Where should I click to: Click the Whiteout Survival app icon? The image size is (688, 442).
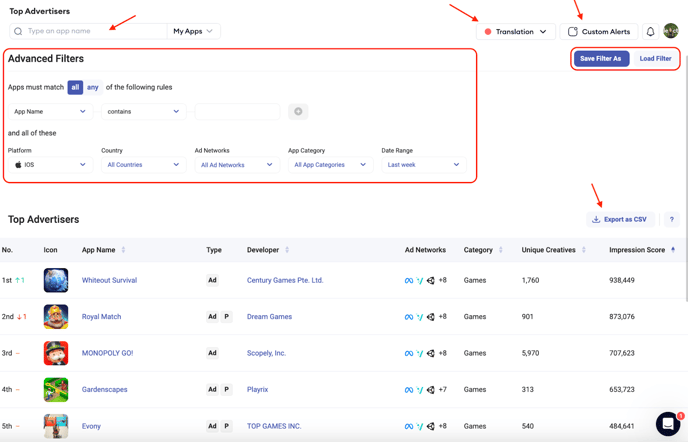[56, 280]
